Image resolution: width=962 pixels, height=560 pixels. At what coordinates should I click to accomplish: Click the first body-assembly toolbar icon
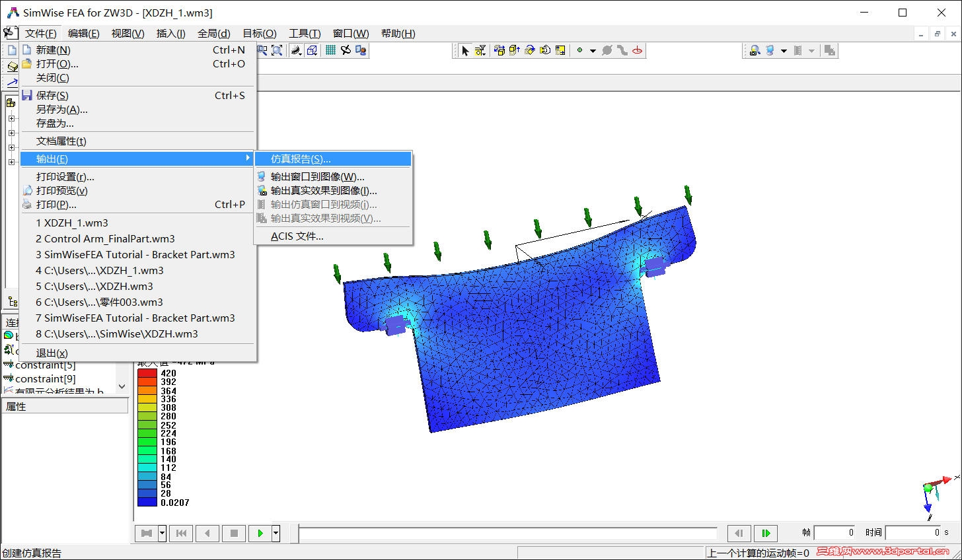pyautogui.click(x=499, y=50)
